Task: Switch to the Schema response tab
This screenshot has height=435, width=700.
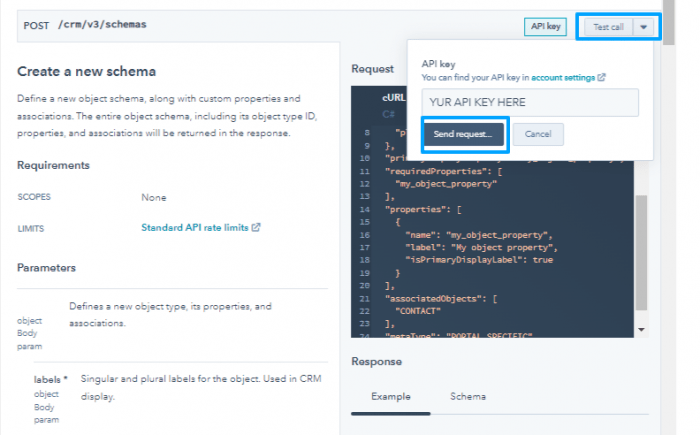Action: (468, 397)
